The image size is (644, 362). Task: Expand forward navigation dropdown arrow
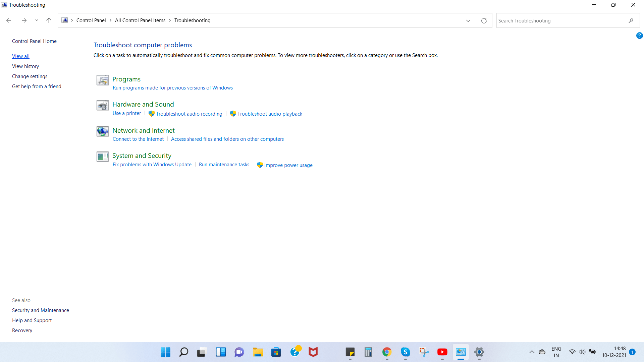[37, 21]
